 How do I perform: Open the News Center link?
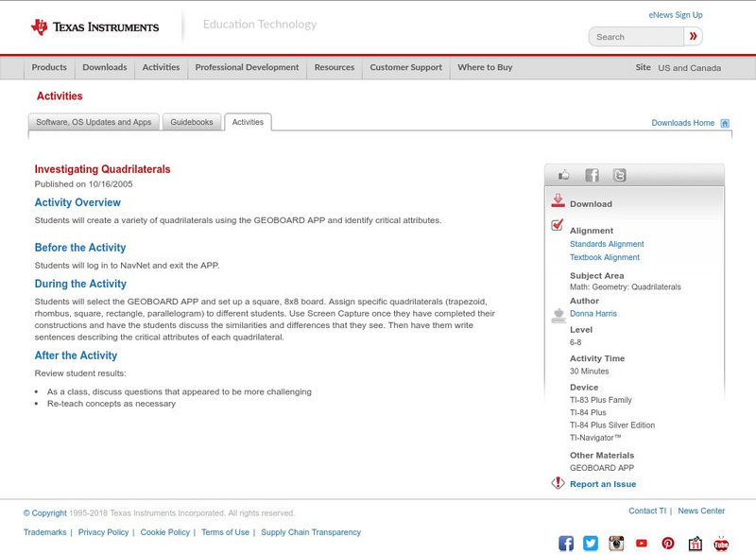coord(701,511)
